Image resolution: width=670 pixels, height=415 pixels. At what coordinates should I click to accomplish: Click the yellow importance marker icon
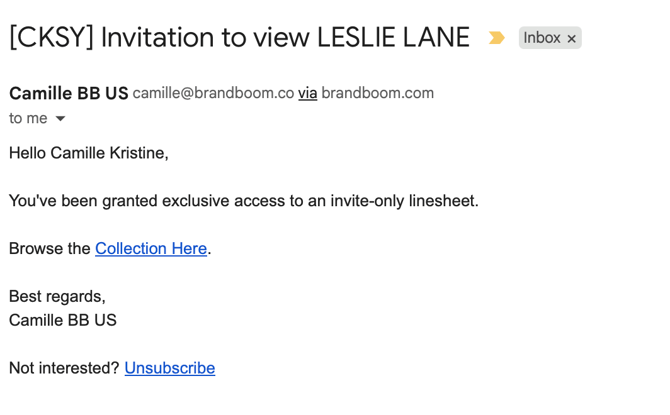coord(496,38)
